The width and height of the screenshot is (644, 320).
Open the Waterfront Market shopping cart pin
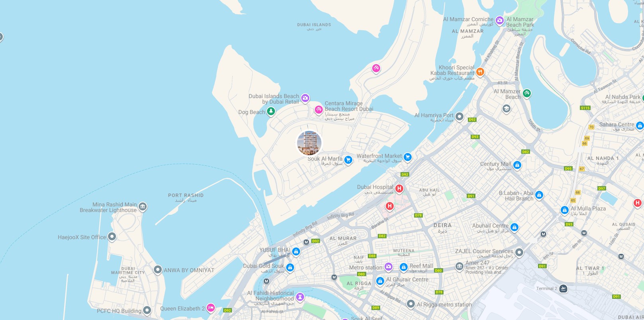click(x=407, y=157)
